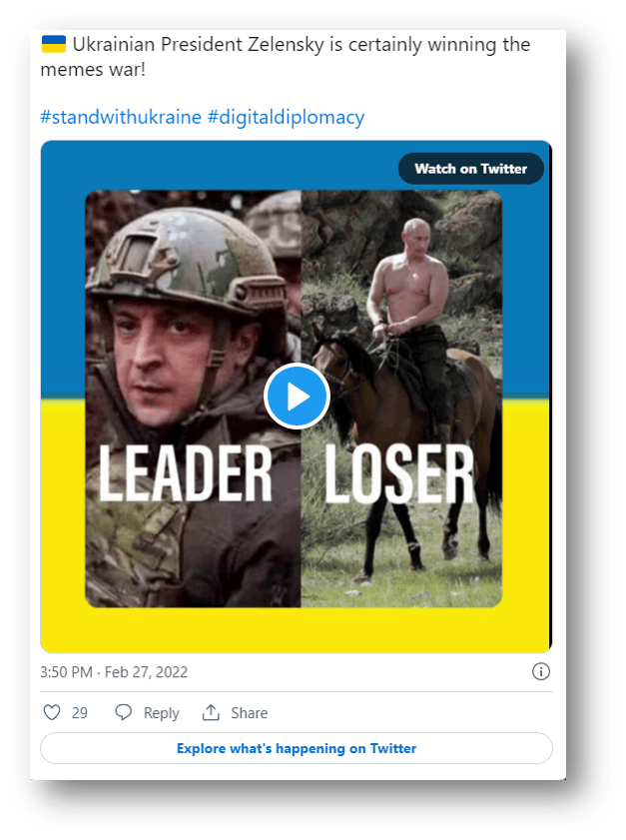Like the tweet with the heart icon
The width and height of the screenshot is (626, 840).
coord(52,713)
